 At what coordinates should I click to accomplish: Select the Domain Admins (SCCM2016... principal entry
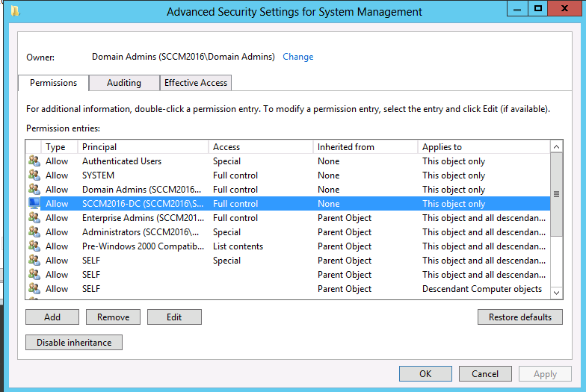tap(142, 190)
